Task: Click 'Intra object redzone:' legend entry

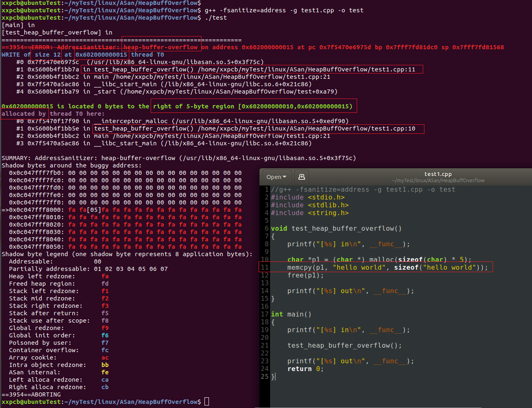Action: 59,365
